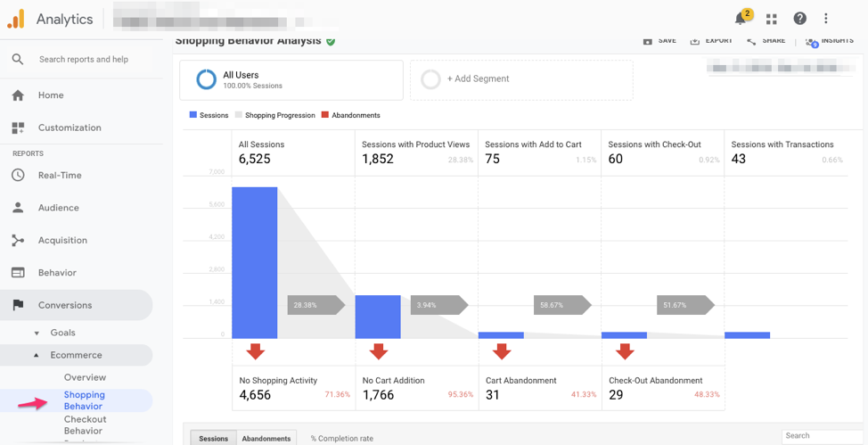Screen dimensions: 868x445
Task: Click the help question mark icon
Action: pyautogui.click(x=799, y=19)
